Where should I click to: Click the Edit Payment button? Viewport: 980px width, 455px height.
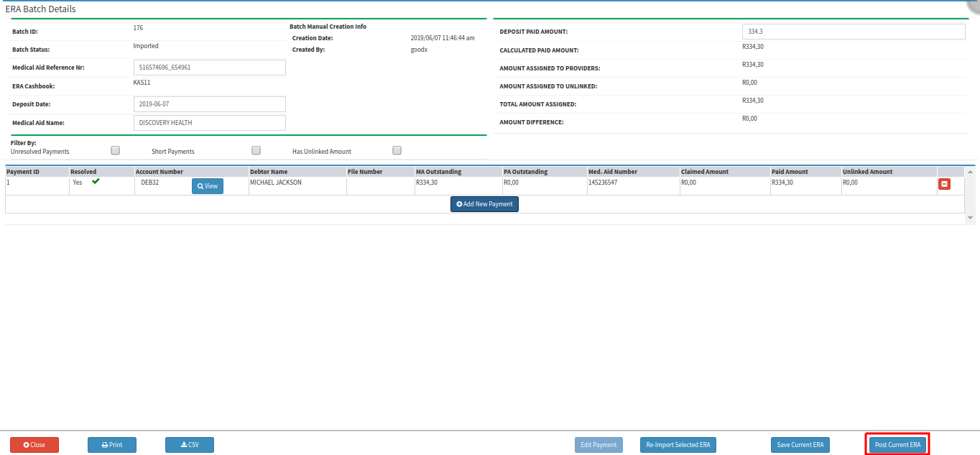click(598, 445)
